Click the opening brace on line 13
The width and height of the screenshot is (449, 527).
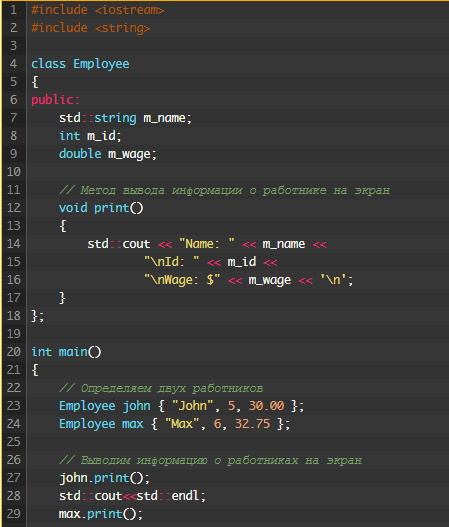(63, 226)
